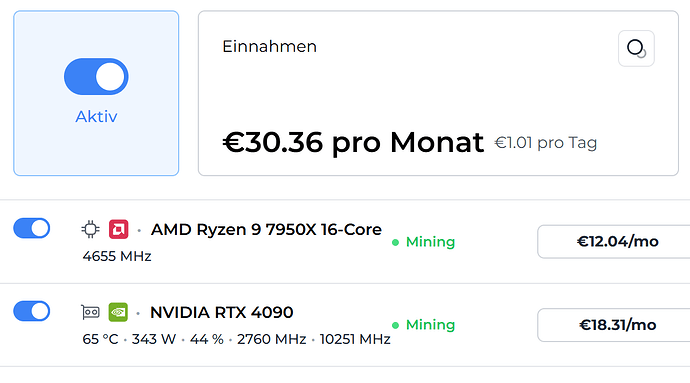Click the Einnahmen heading
690x383 pixels.
pyautogui.click(x=269, y=46)
